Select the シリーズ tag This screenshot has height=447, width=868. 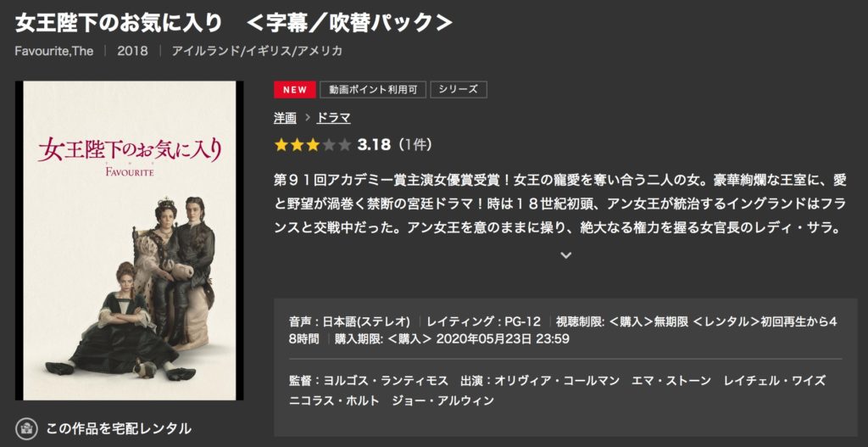coord(459,90)
